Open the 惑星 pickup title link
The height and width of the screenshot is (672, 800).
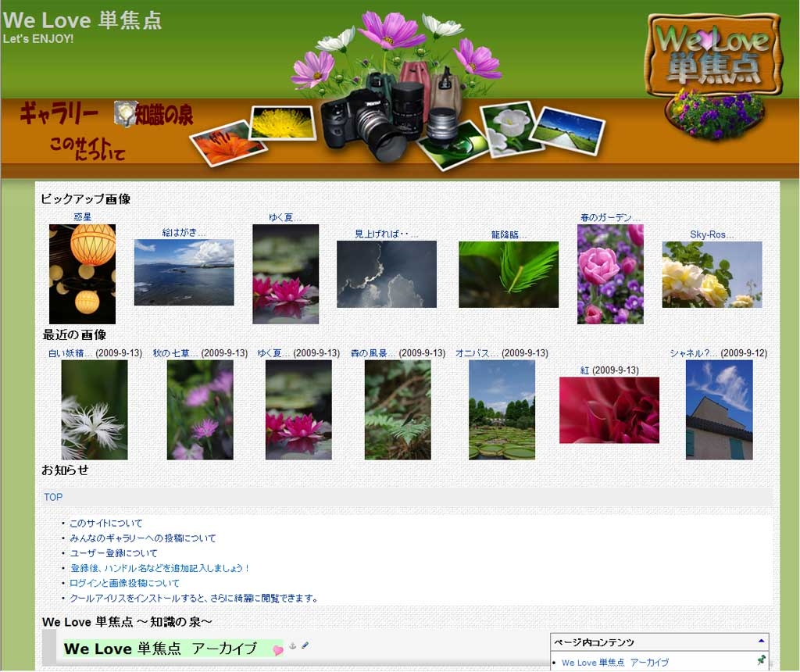[83, 217]
